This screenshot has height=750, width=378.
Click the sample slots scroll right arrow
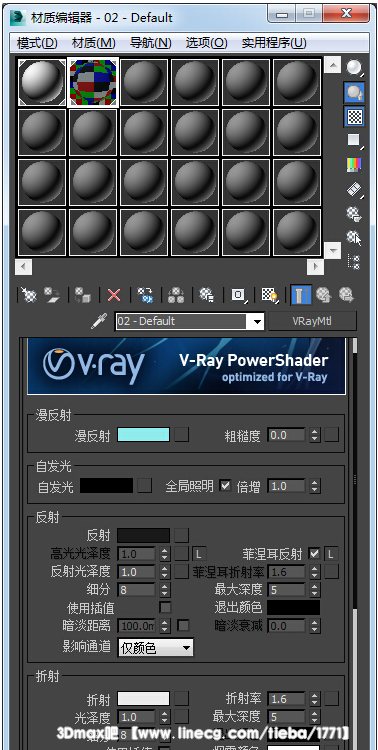click(x=315, y=266)
